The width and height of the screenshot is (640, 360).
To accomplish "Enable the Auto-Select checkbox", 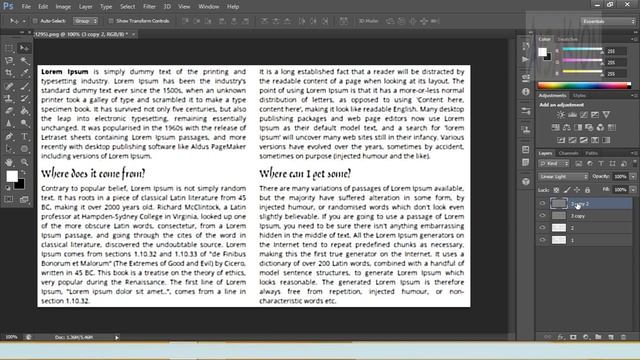I will [35, 21].
